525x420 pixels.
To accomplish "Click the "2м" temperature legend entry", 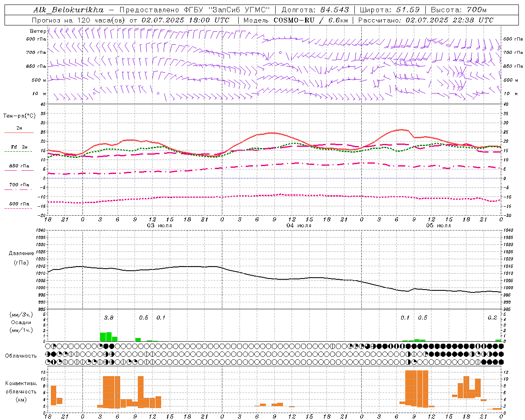I will 19,128.
